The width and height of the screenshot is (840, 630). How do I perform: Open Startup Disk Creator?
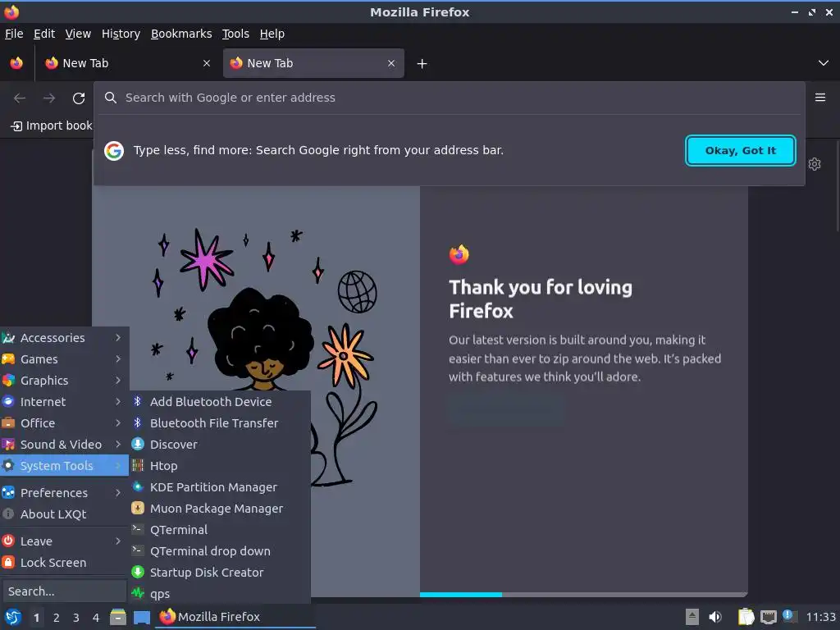pos(220,573)
